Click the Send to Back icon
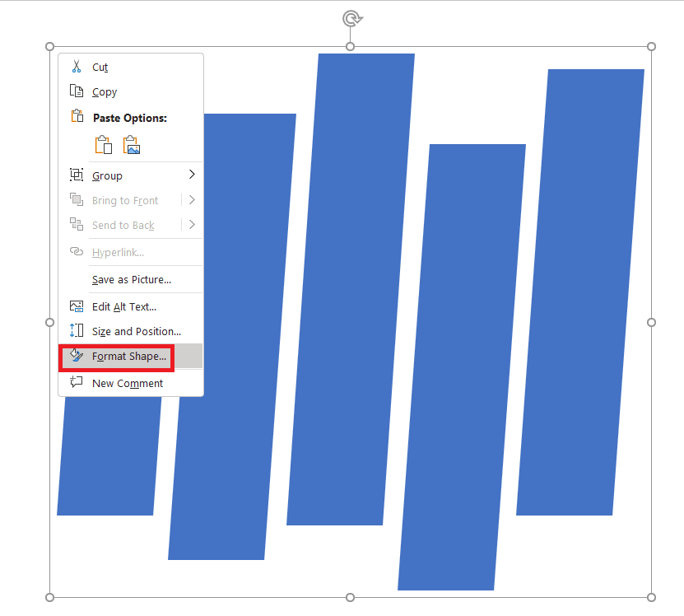This screenshot has width=684, height=616. pyautogui.click(x=77, y=224)
